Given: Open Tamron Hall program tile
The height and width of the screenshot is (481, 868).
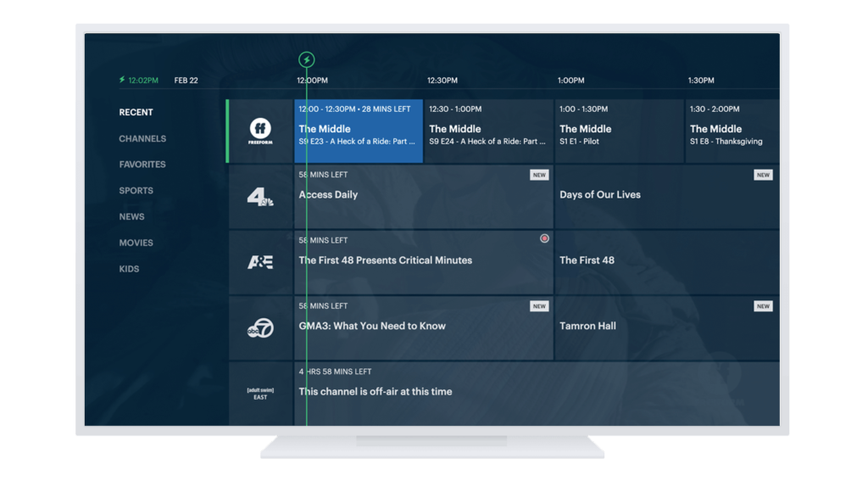Looking at the screenshot, I should click(x=666, y=328).
